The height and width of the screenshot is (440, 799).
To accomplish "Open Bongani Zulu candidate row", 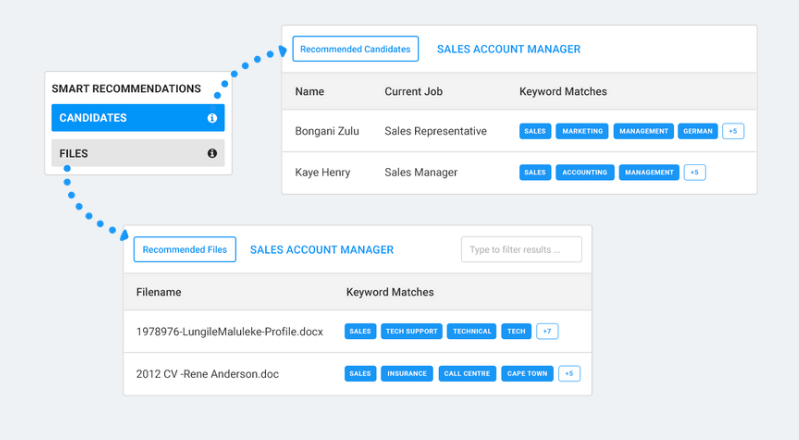I will (x=327, y=131).
